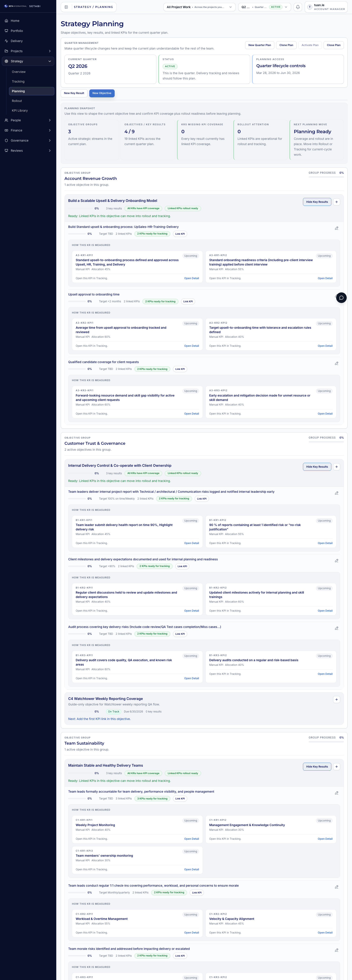Click the New Objective button
Viewport: 352px width, 980px height.
click(101, 93)
